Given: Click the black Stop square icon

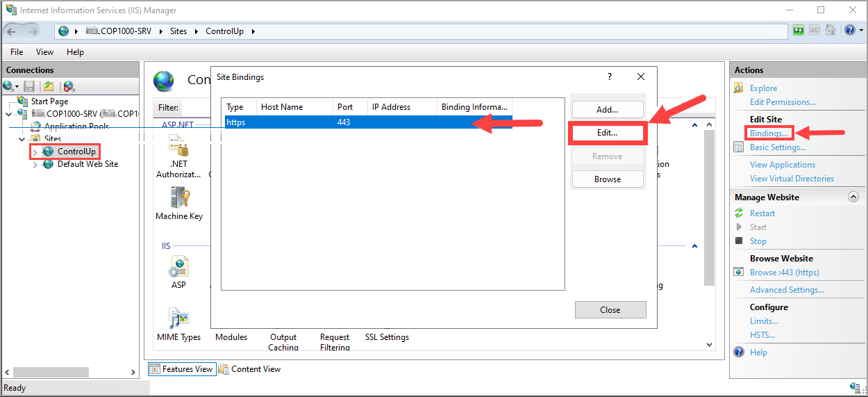Looking at the screenshot, I should click(740, 241).
